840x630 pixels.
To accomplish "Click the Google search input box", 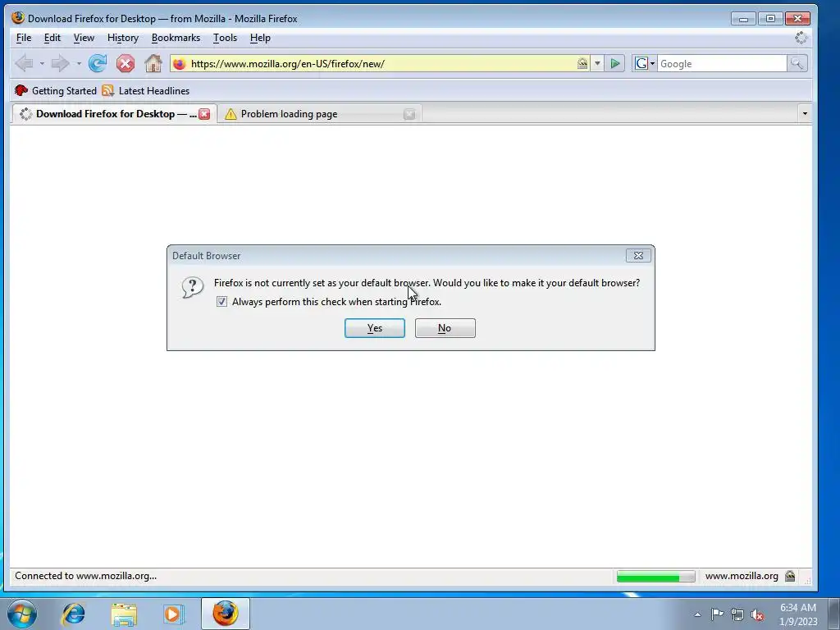I will coord(722,64).
